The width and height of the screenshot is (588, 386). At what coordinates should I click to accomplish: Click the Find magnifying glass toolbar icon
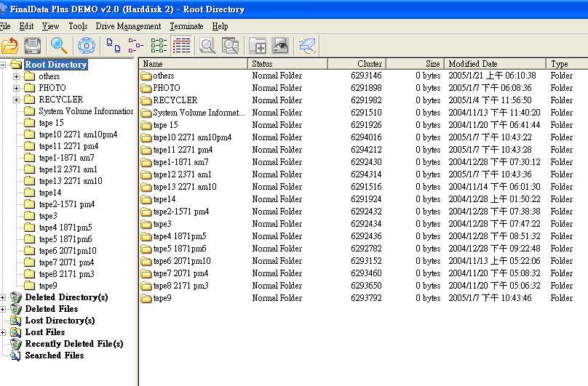click(x=59, y=46)
